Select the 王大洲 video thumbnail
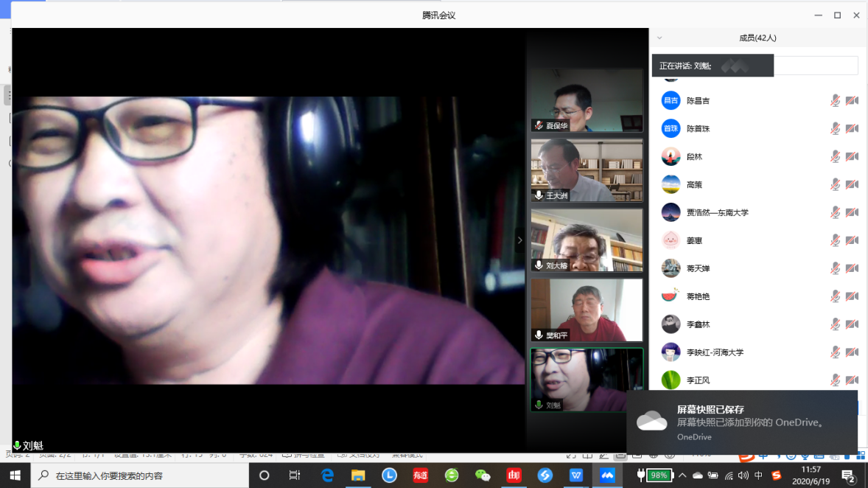The height and width of the screenshot is (488, 868). 587,170
